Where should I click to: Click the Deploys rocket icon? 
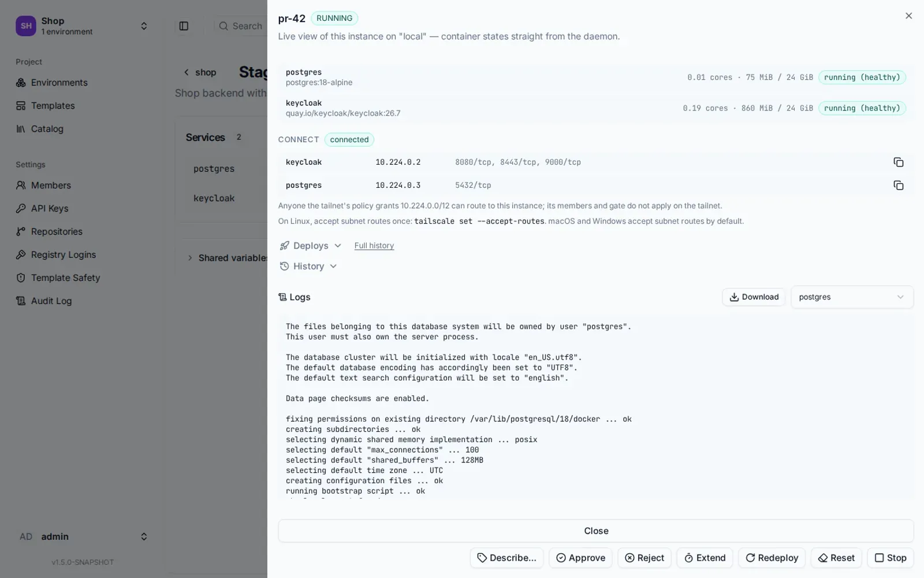[x=284, y=246]
